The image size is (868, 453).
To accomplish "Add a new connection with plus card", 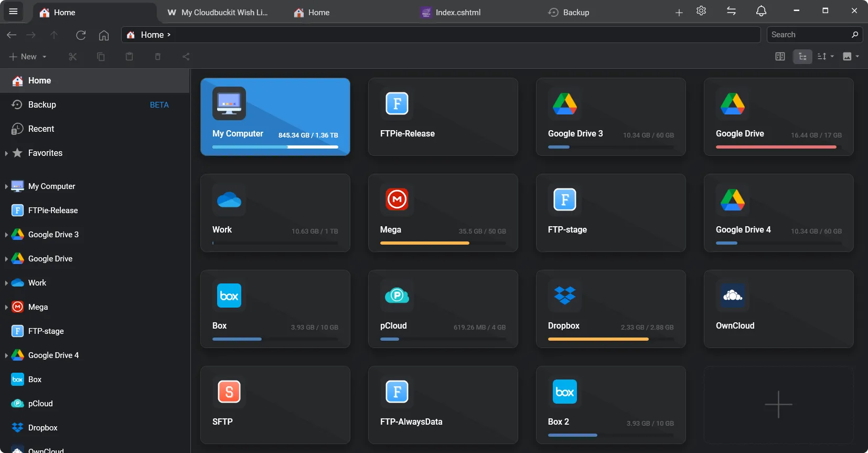I will click(x=779, y=405).
